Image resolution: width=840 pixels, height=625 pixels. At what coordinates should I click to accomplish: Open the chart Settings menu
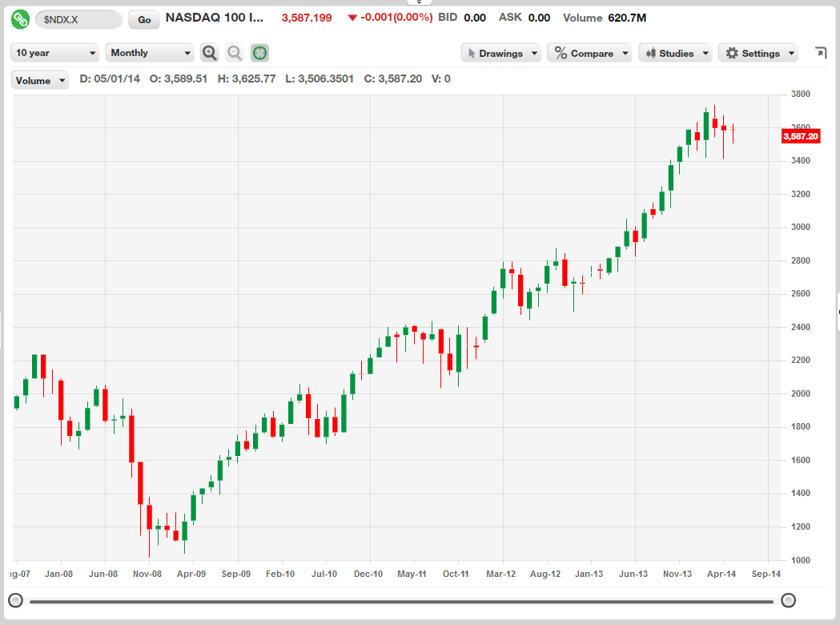(x=758, y=53)
